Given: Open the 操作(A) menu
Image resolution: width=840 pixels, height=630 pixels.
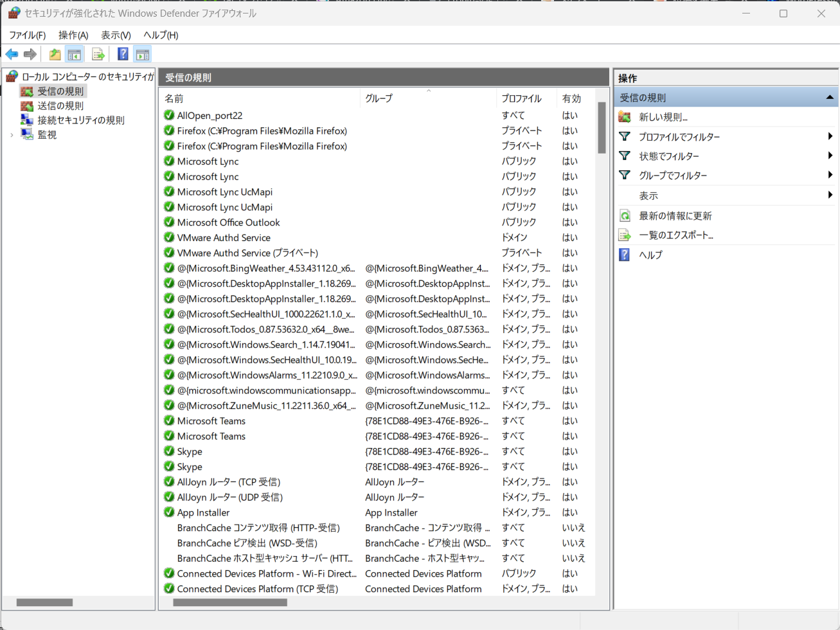Looking at the screenshot, I should point(73,35).
